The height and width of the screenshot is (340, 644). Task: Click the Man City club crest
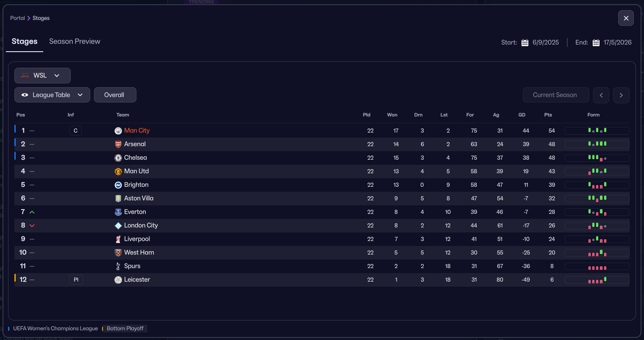click(118, 131)
